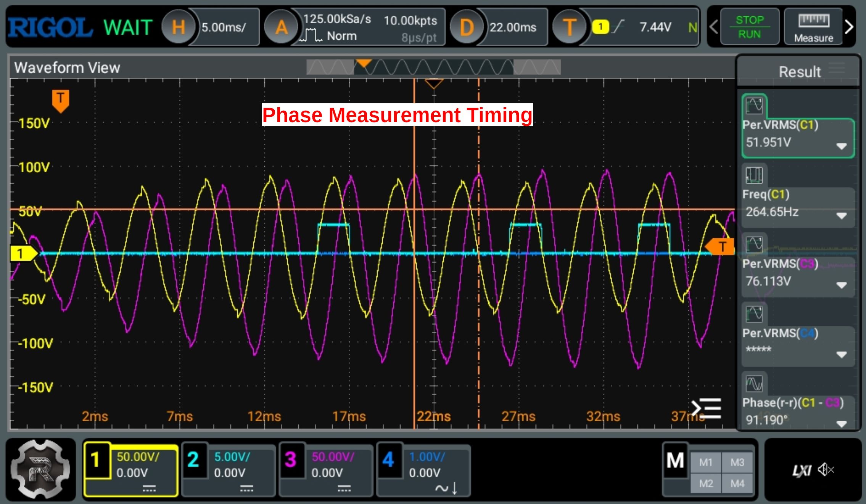Screen dimensions: 866x504
Task: Select the M1 math tab
Action: [706, 462]
